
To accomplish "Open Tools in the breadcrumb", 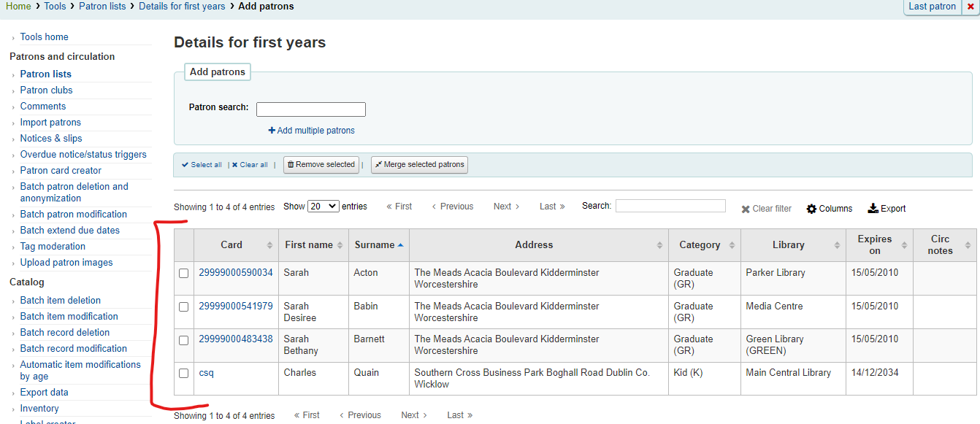I will [55, 7].
